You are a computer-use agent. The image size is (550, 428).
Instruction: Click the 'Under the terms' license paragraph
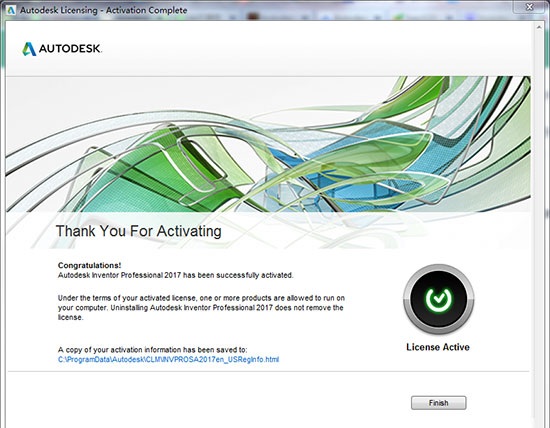point(201,308)
